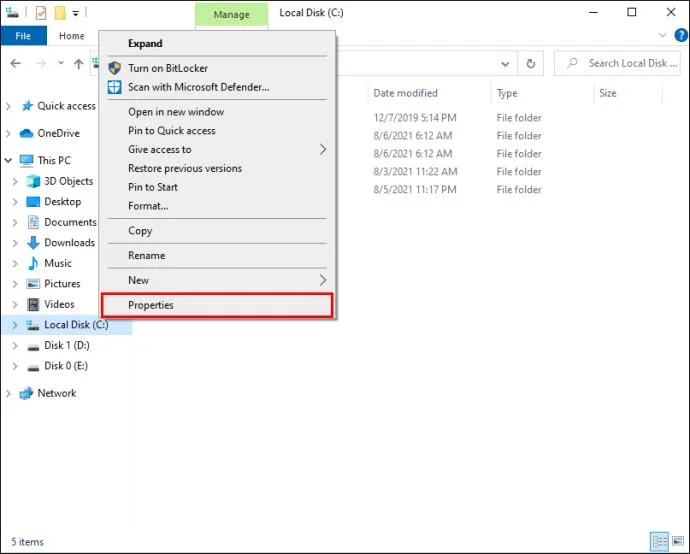
Task: Open the Manage ribbon tab
Action: point(231,15)
